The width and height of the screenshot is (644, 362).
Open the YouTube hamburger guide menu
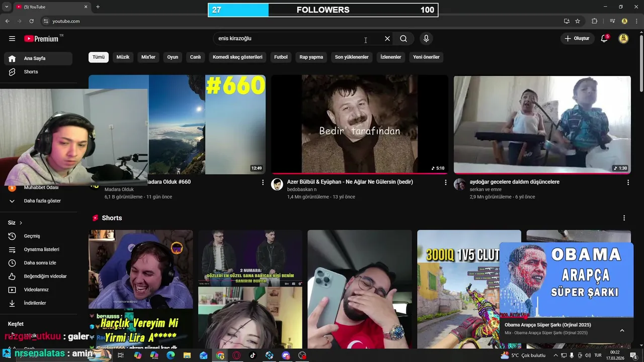[12, 39]
